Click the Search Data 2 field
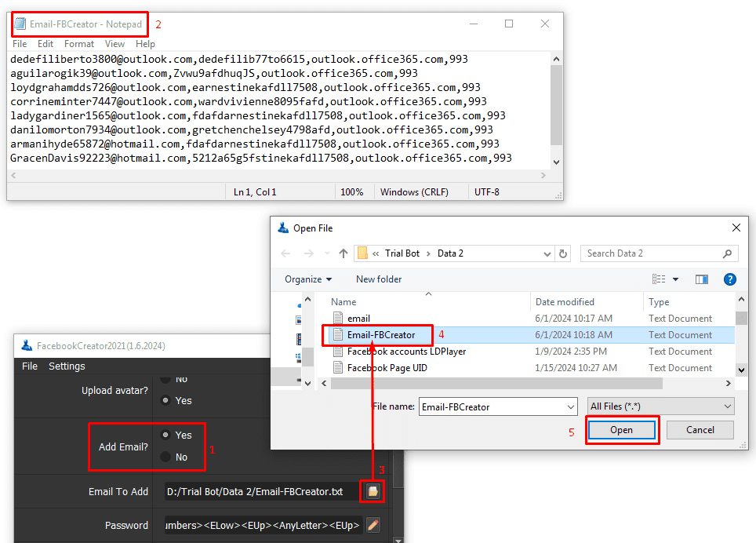The image size is (756, 543). [658, 253]
